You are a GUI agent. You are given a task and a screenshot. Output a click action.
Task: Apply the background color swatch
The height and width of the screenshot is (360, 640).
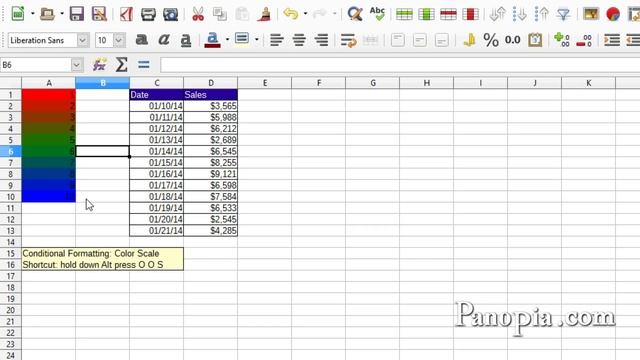tap(242, 40)
